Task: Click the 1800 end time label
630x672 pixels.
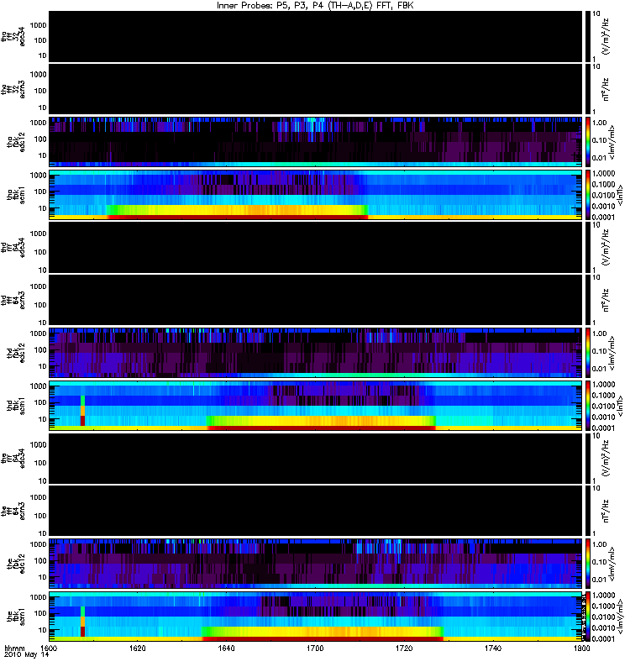Action: (581, 648)
